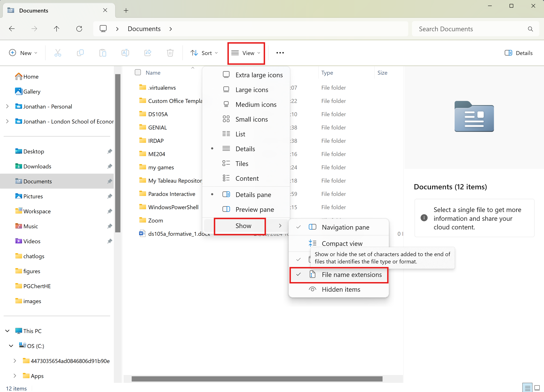Click the Copy icon in toolbar
Image resolution: width=544 pixels, height=392 pixels.
pyautogui.click(x=80, y=53)
